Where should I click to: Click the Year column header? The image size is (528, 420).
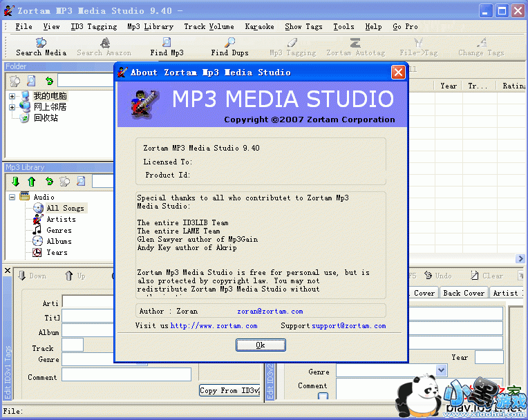(x=449, y=86)
